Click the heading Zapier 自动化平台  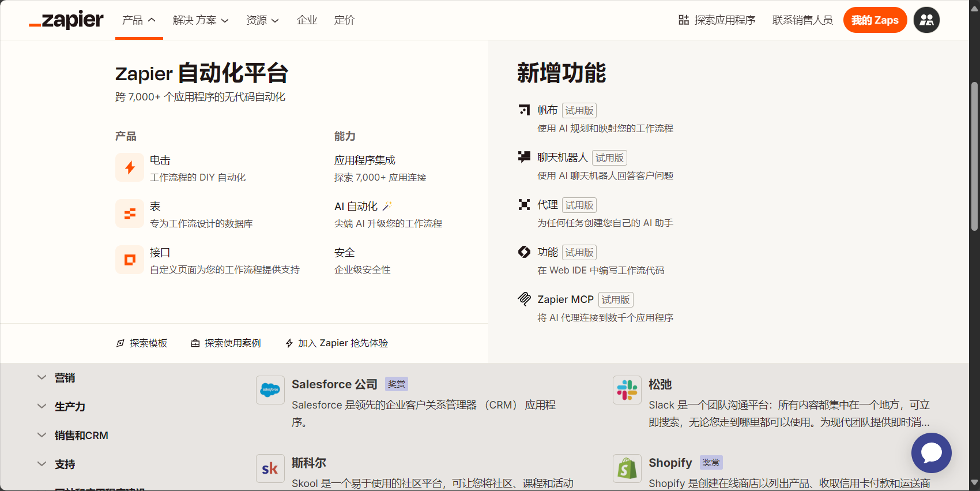[202, 73]
